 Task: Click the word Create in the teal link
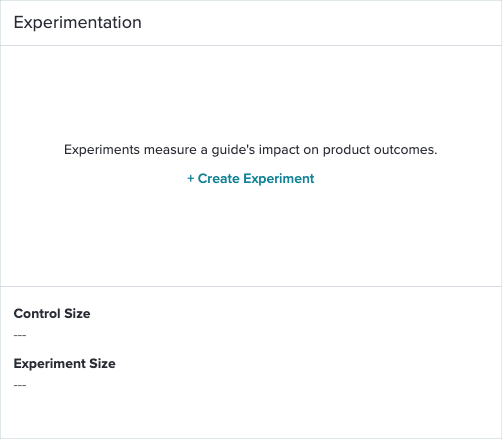tap(219, 179)
